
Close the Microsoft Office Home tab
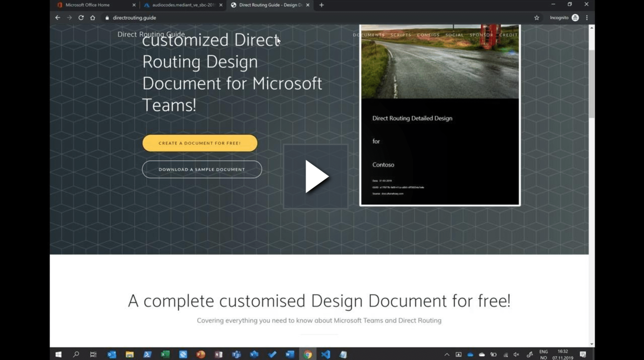coord(134,5)
